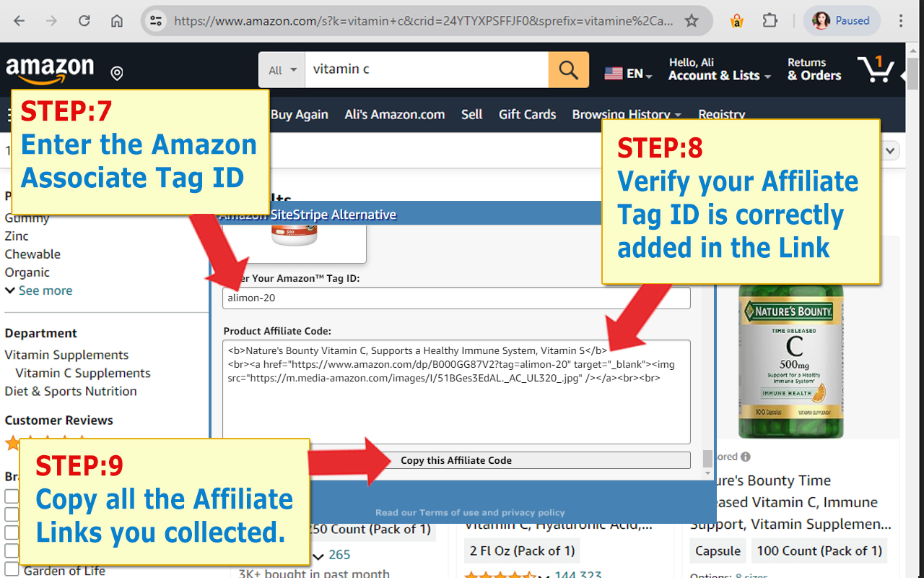Click the browser home icon

[x=116, y=20]
